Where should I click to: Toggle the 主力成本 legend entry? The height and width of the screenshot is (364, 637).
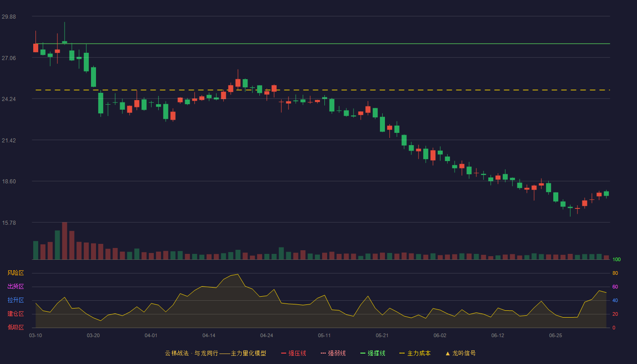[x=415, y=353]
